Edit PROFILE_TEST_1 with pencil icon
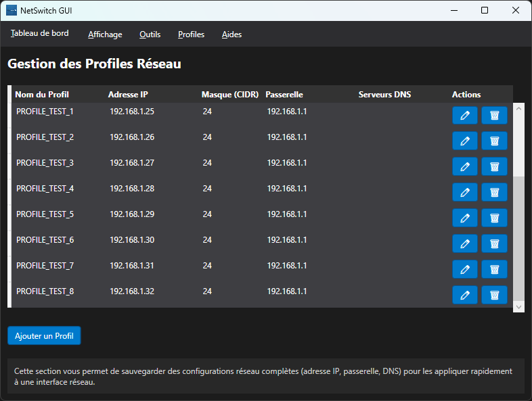 465,115
